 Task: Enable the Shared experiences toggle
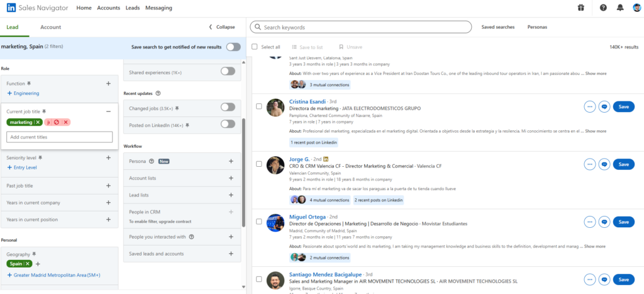click(x=228, y=71)
